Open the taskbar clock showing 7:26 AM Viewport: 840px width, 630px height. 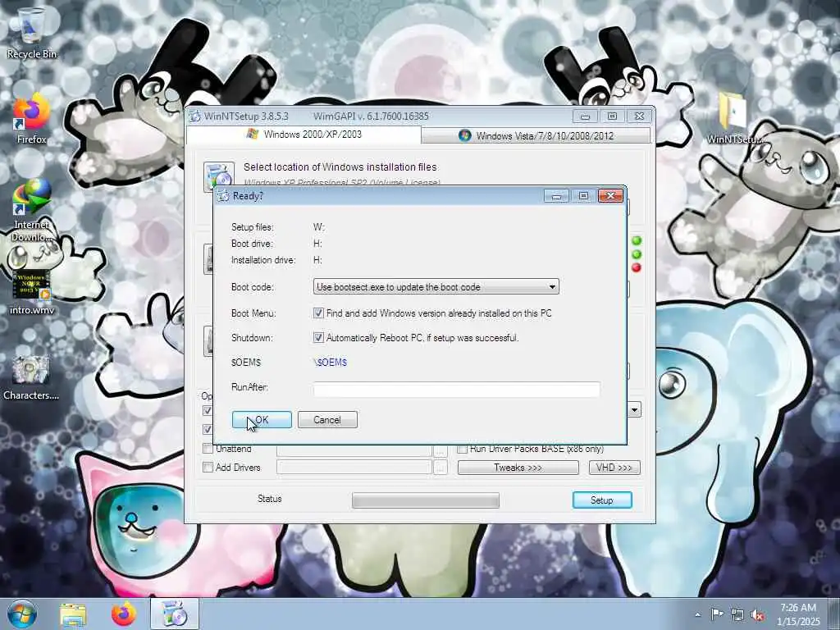click(798, 614)
